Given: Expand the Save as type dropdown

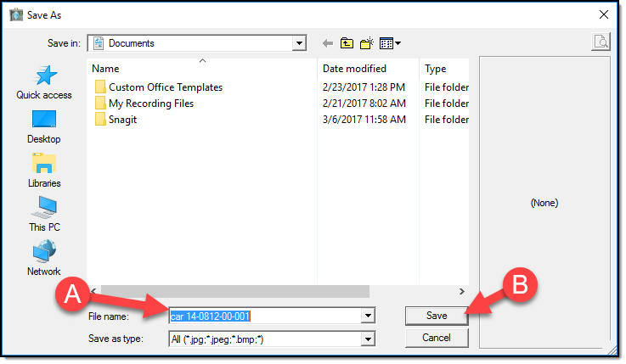Looking at the screenshot, I should 368,339.
